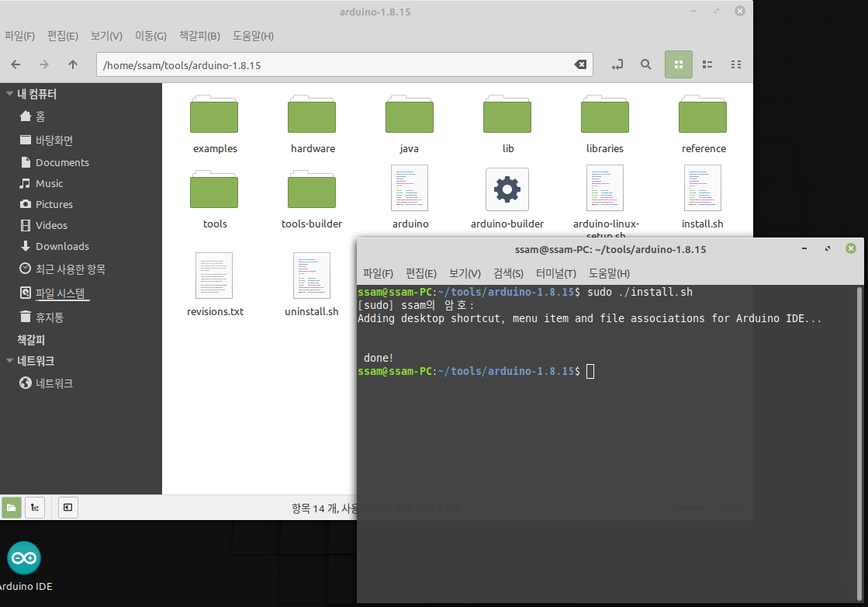Select the arduino script file

coord(410,196)
